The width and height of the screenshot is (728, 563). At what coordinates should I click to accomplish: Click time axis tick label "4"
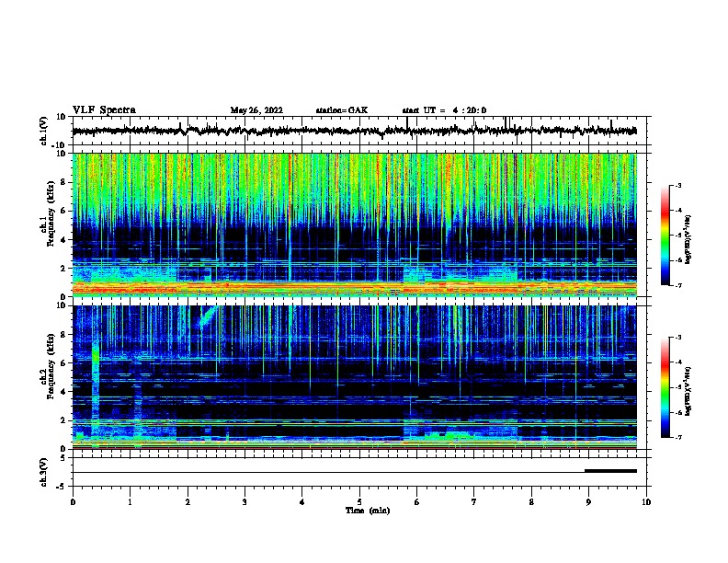click(301, 502)
